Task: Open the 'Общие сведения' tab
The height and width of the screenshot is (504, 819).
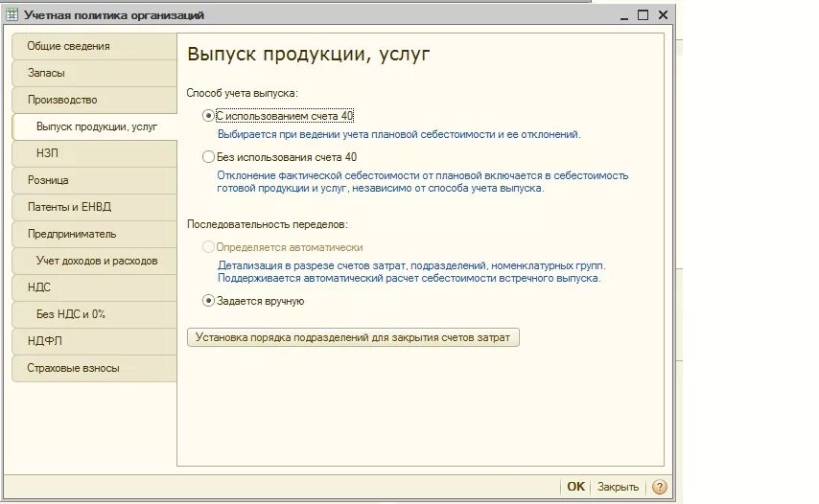Action: click(x=95, y=46)
